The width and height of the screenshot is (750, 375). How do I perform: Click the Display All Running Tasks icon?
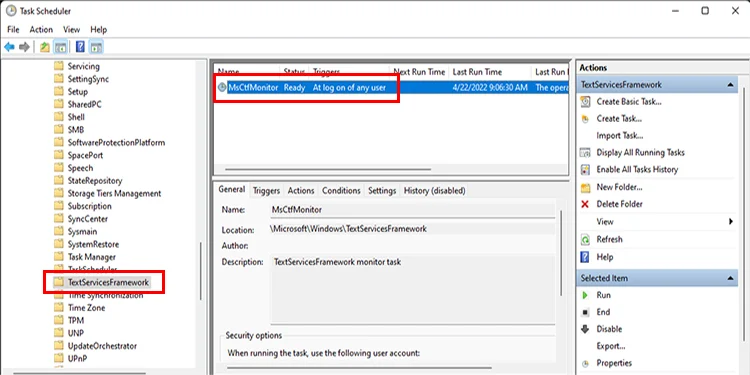[585, 153]
